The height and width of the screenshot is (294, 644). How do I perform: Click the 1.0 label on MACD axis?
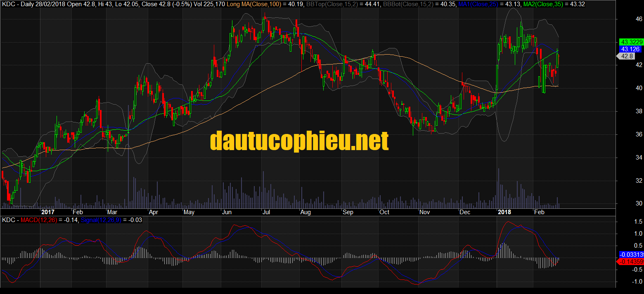coord(638,234)
